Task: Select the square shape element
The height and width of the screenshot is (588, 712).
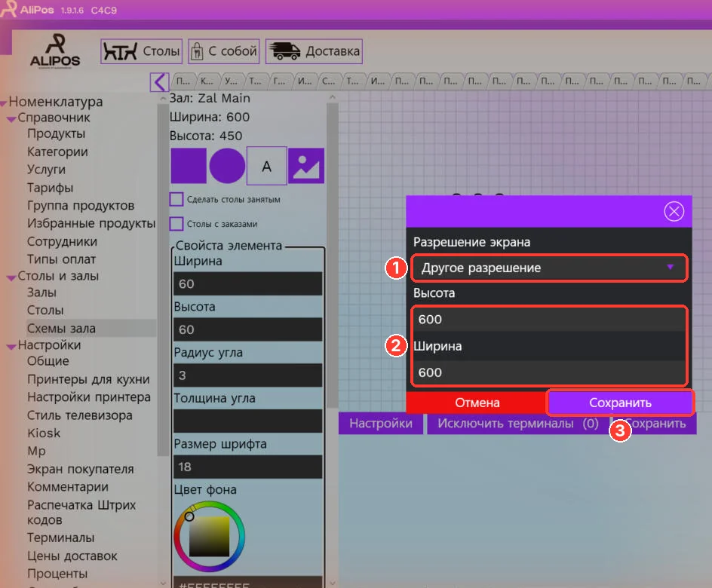Action: tap(188, 166)
